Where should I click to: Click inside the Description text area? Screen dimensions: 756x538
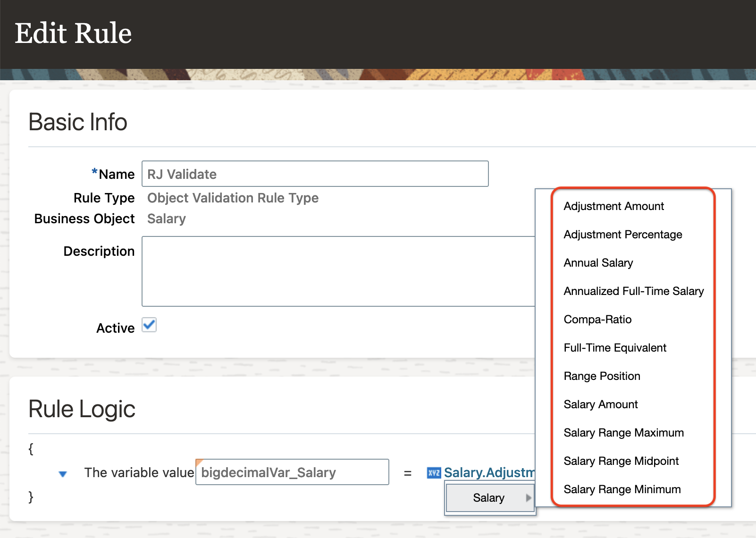tap(338, 271)
